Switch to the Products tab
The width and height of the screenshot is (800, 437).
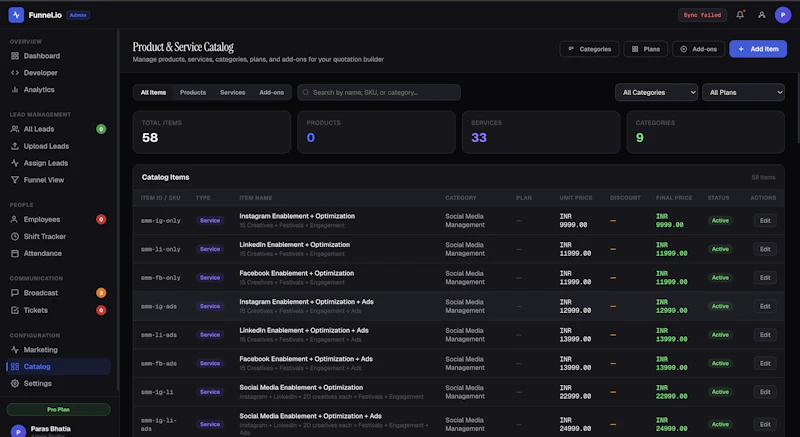pos(193,92)
